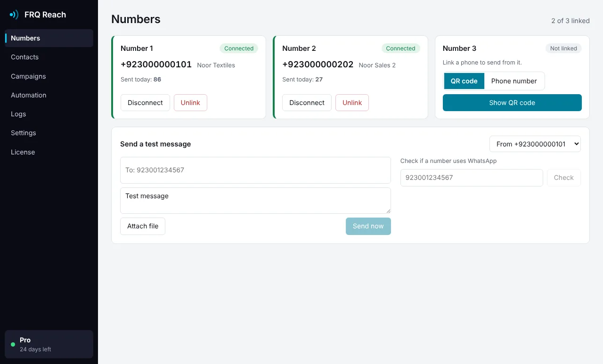The image size is (603, 364).
Task: Click the green plan status dot
Action: coord(13,344)
